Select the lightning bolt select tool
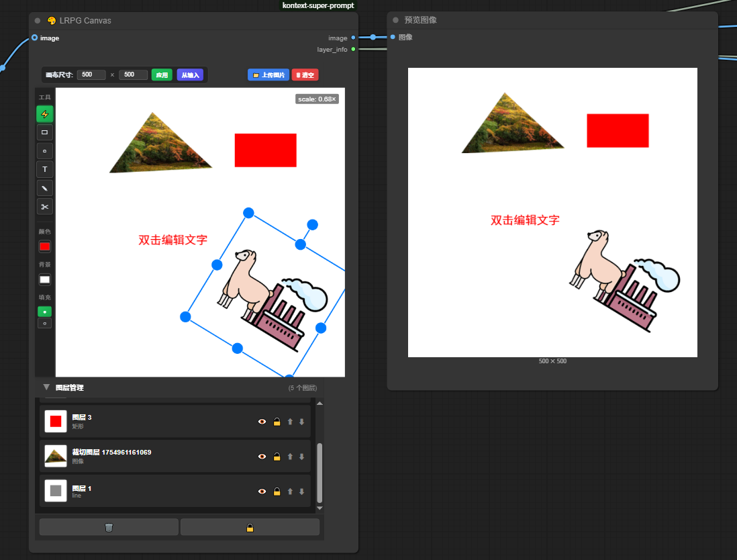This screenshot has width=737, height=560. [45, 114]
